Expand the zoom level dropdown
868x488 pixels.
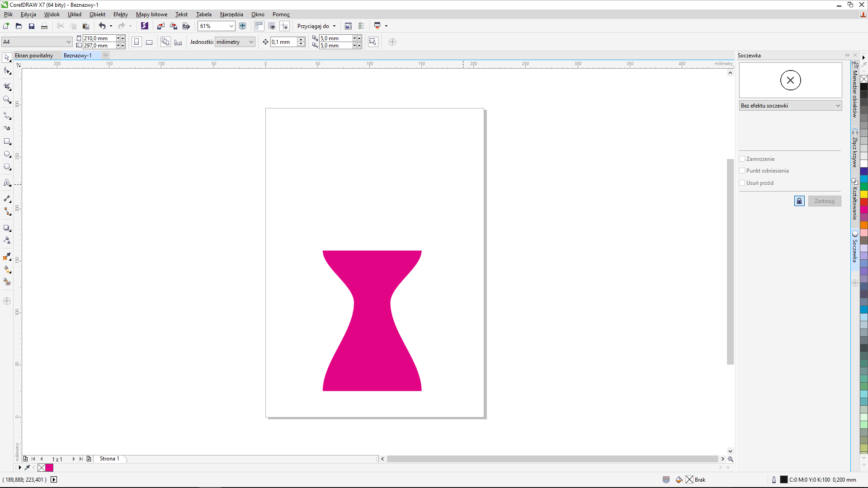click(x=231, y=26)
